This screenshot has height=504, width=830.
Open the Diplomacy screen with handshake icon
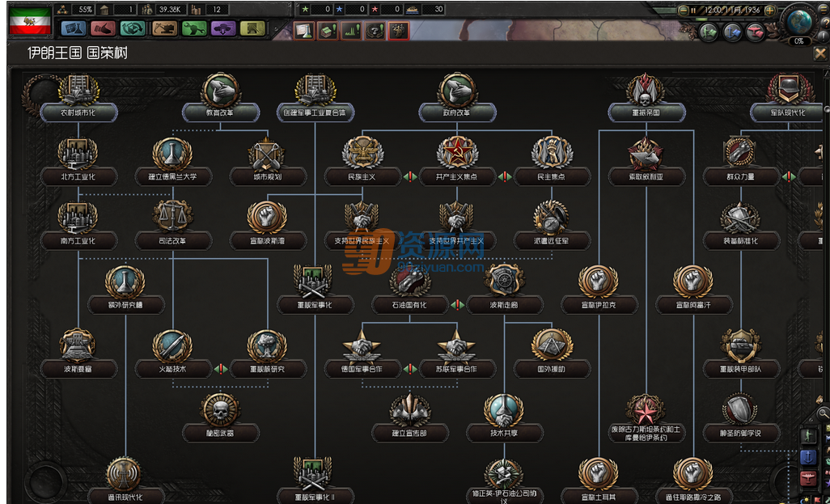[104, 28]
